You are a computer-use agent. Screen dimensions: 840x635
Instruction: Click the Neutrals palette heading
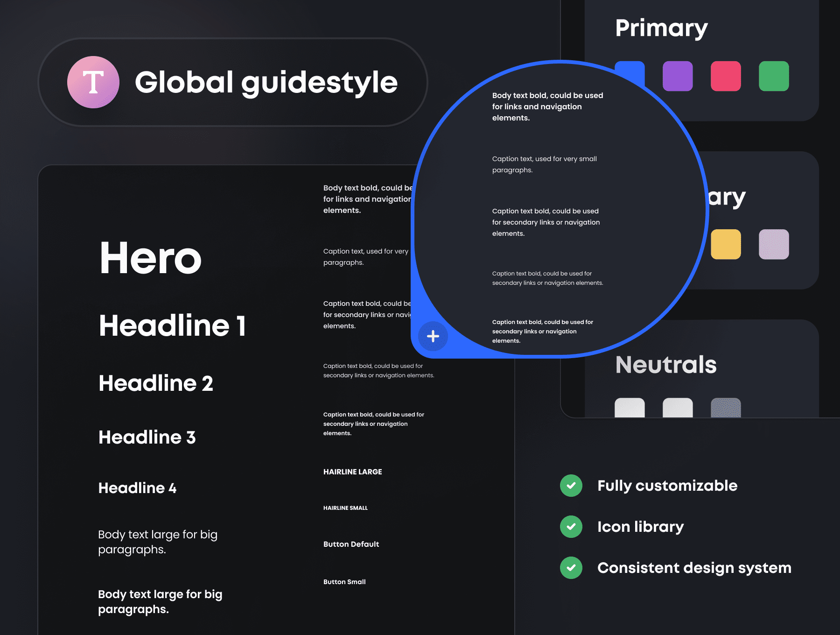pyautogui.click(x=666, y=365)
